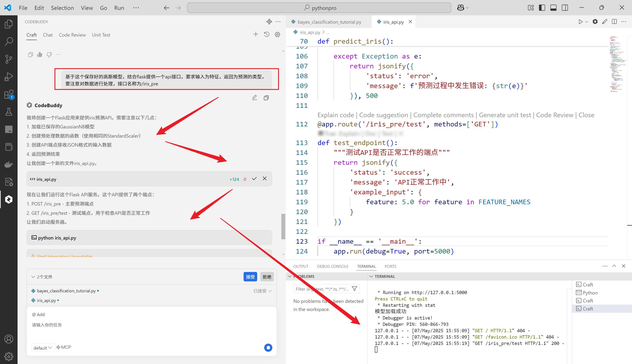
Task: Collapse the TERMINAL section
Action: tap(371, 276)
